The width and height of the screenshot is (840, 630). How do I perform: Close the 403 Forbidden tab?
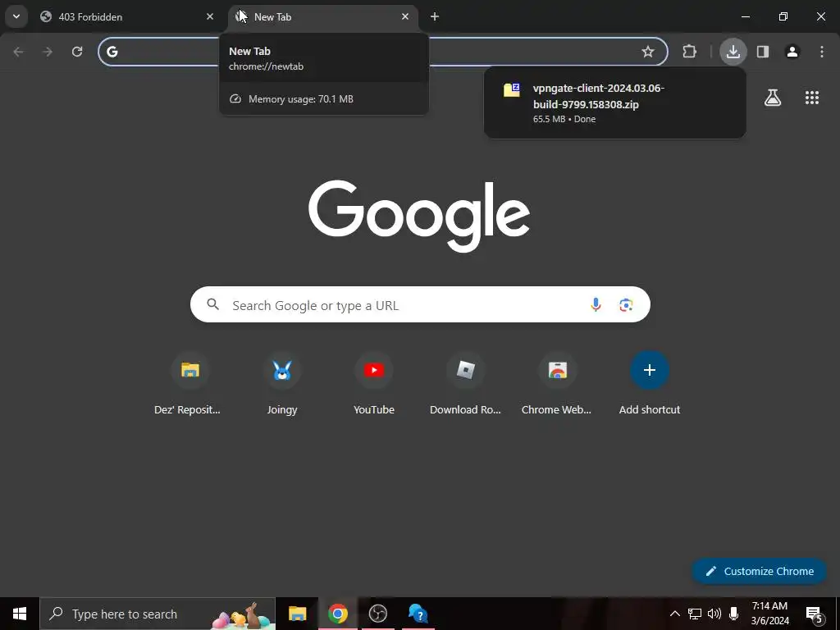coord(210,16)
